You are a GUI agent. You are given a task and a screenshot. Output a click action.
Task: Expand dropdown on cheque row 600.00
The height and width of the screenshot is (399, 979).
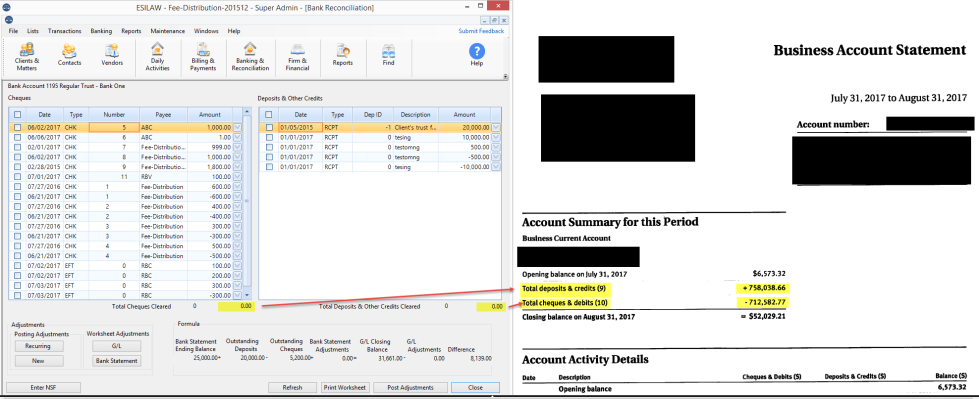[x=237, y=187]
